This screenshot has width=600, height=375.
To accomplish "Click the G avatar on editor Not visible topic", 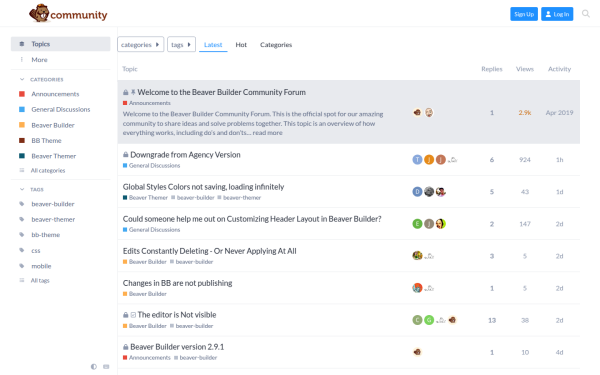I will point(429,320).
